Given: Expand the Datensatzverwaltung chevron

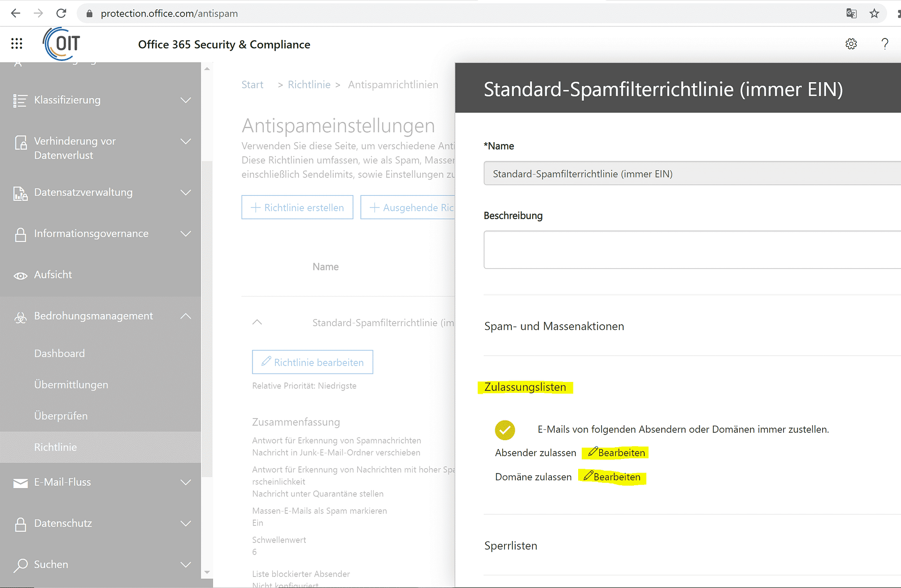Looking at the screenshot, I should tap(186, 192).
